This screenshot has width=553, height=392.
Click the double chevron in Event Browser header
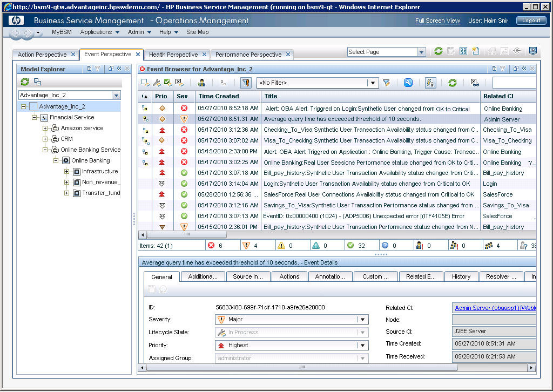pos(524,69)
